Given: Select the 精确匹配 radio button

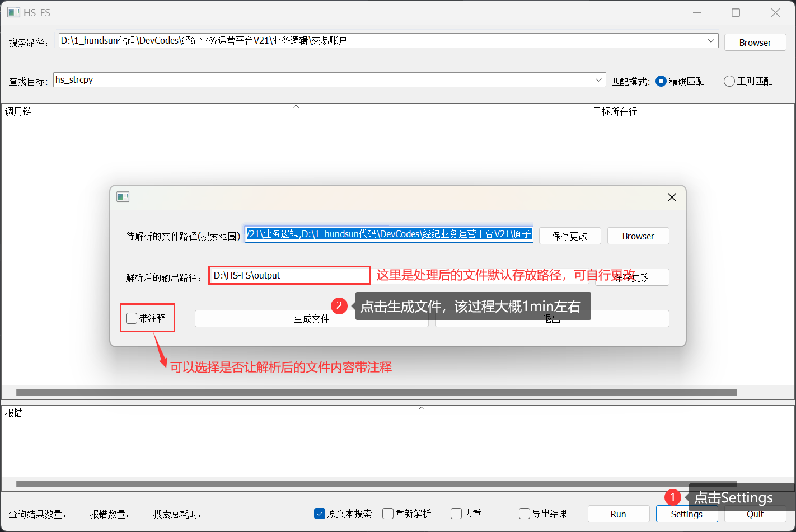Looking at the screenshot, I should point(661,81).
